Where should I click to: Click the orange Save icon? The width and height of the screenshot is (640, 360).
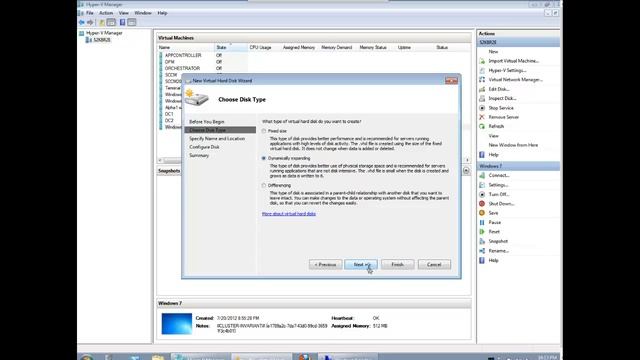pos(482,213)
